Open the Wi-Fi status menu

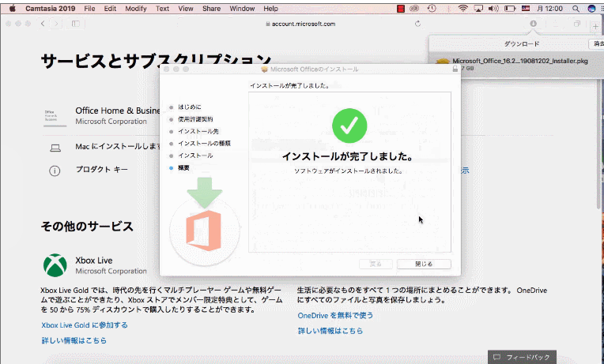coord(462,9)
